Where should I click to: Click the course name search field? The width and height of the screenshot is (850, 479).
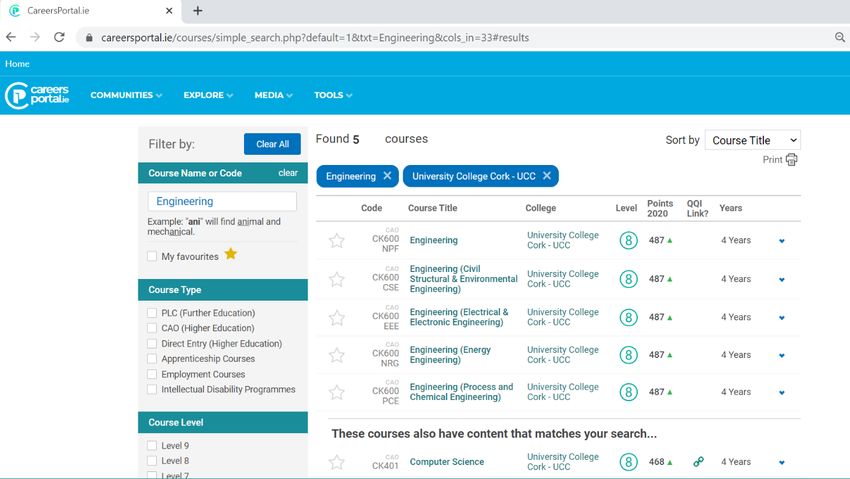click(x=222, y=201)
